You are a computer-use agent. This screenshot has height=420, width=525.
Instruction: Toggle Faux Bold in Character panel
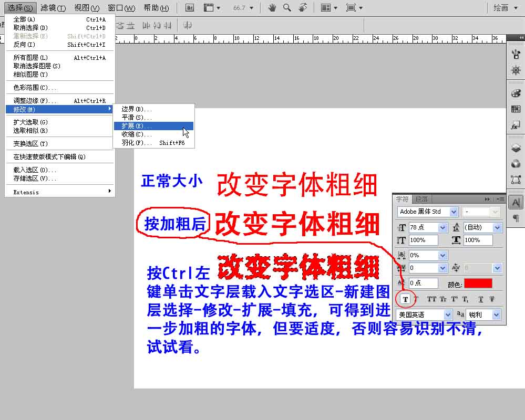(x=405, y=299)
